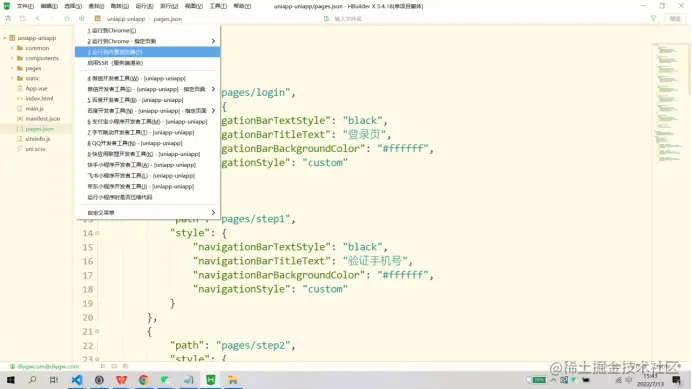Go back with the left arrow toolbar icon

(x=38, y=19)
